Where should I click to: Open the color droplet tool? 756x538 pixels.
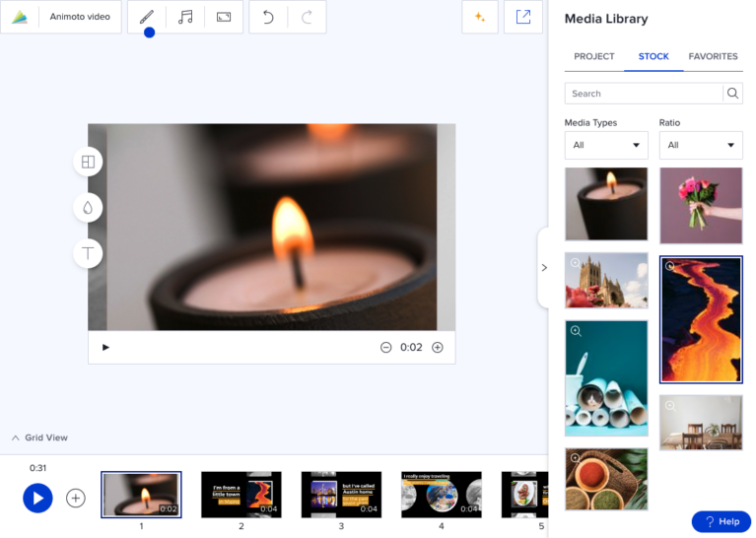point(88,208)
